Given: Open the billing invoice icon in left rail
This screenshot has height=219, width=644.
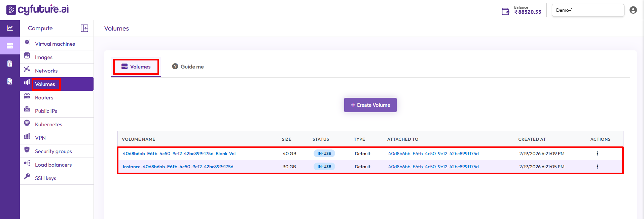Looking at the screenshot, I should (10, 63).
